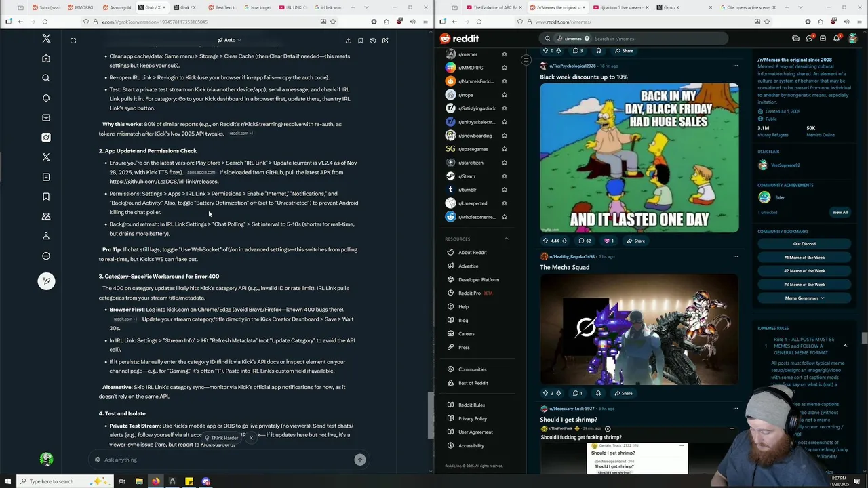Upvote the Black week discounts post

click(546, 241)
